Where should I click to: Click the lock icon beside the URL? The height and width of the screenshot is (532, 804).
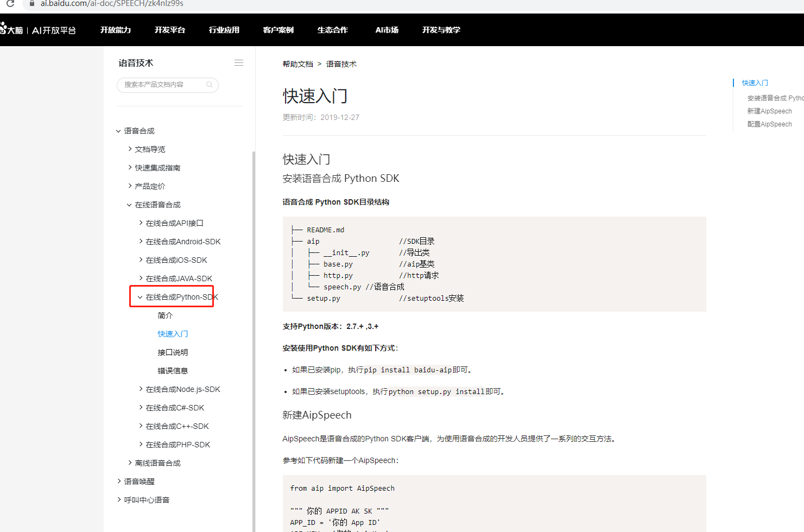32,3
